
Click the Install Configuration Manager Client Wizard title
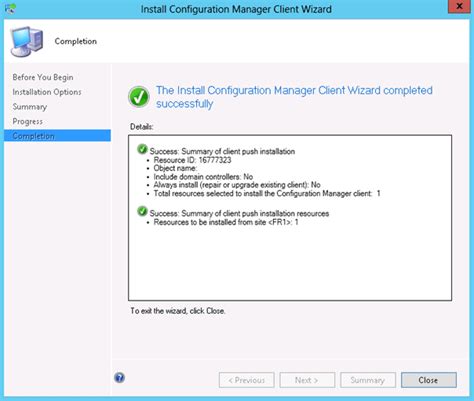pyautogui.click(x=236, y=9)
